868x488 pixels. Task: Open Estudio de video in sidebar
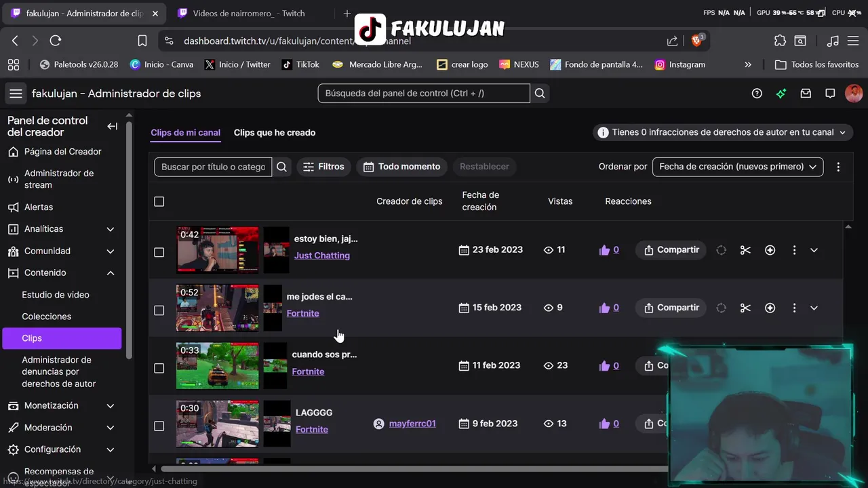(56, 295)
